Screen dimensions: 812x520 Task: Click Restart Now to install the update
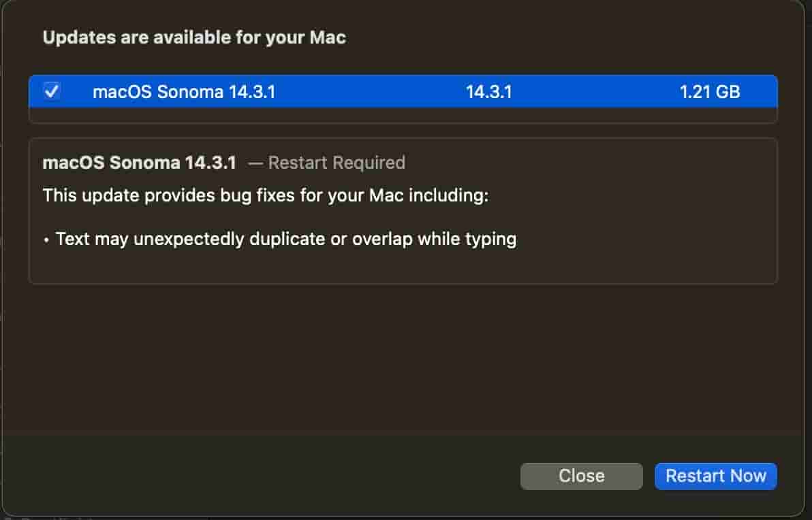[715, 476]
